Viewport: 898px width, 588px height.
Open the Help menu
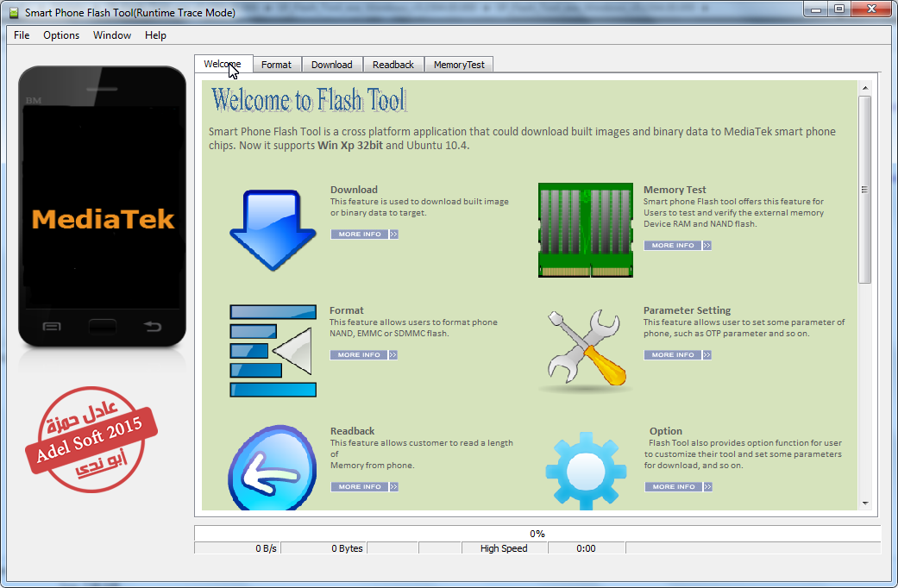click(x=155, y=35)
